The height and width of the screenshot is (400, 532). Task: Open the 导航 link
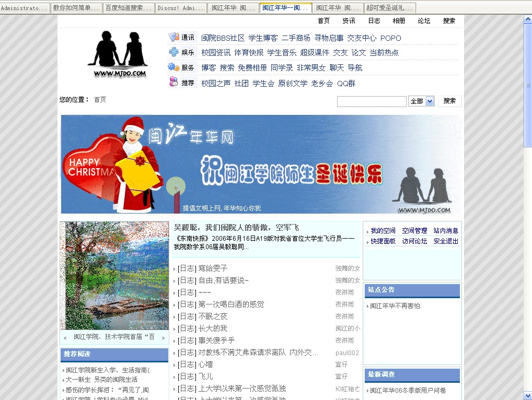pos(355,68)
